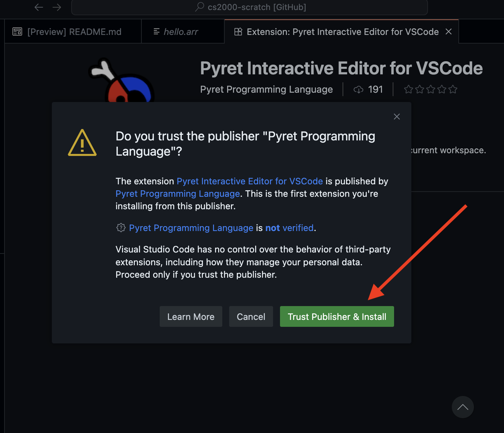The image size is (504, 433).
Task: Close the trust dialog with X icon
Action: (397, 117)
